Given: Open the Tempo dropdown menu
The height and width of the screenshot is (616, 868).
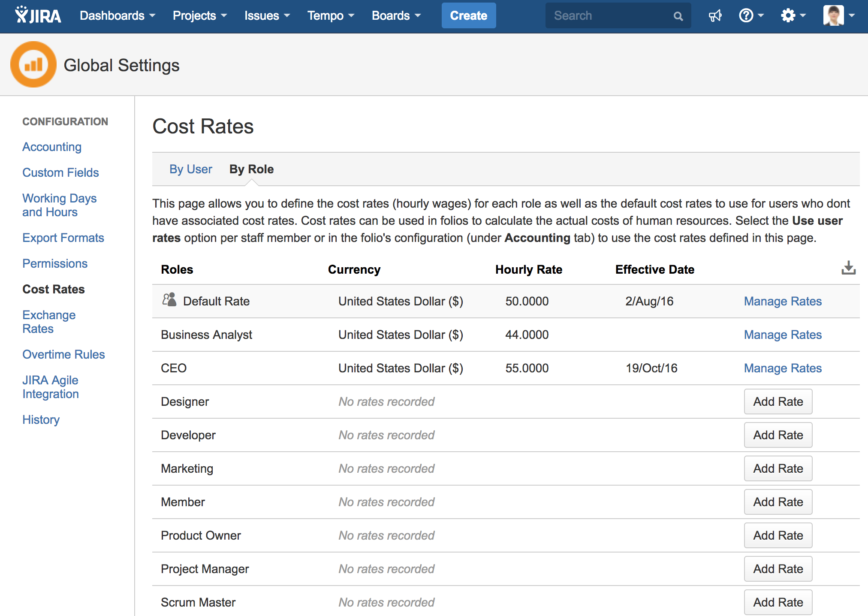Looking at the screenshot, I should [x=330, y=16].
